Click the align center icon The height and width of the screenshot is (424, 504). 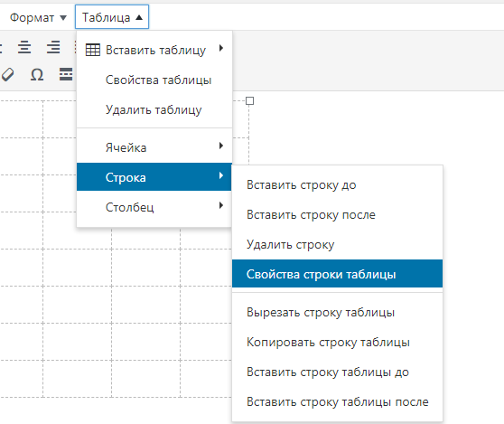click(24, 47)
